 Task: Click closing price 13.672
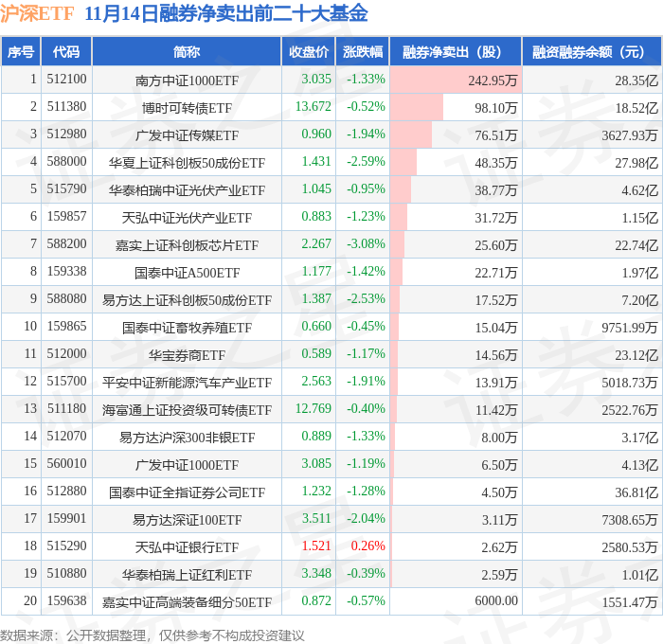pyautogui.click(x=314, y=107)
